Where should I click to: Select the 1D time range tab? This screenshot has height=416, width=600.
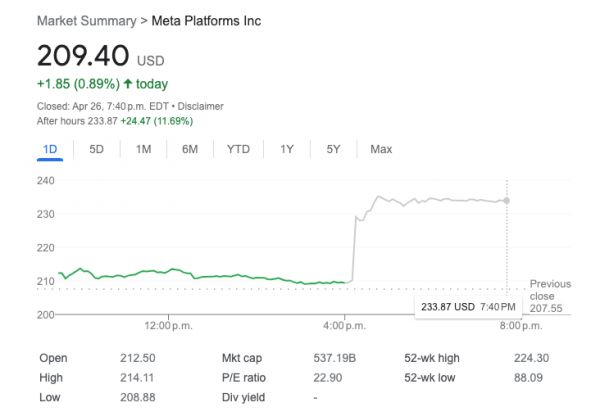pyautogui.click(x=50, y=150)
